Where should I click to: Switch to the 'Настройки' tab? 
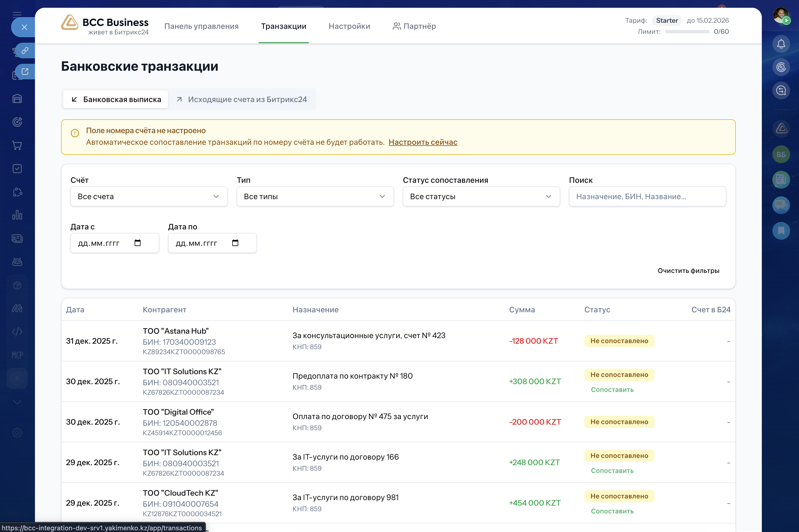(x=349, y=26)
